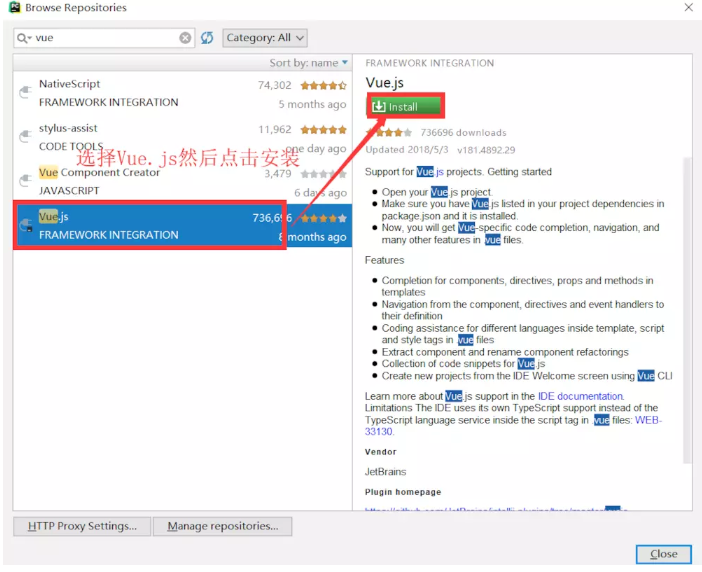The width and height of the screenshot is (702, 572).
Task: Click the Vue Component Creator plug icon
Action: tap(26, 180)
